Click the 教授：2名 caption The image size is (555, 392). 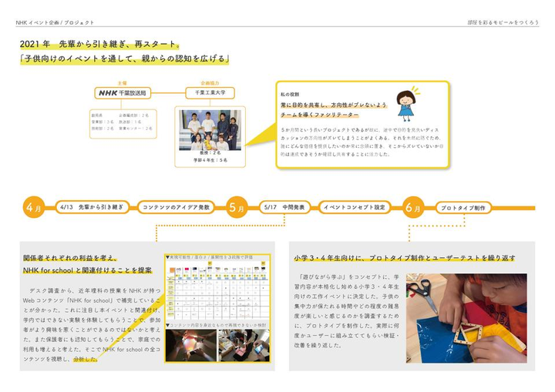click(210, 152)
